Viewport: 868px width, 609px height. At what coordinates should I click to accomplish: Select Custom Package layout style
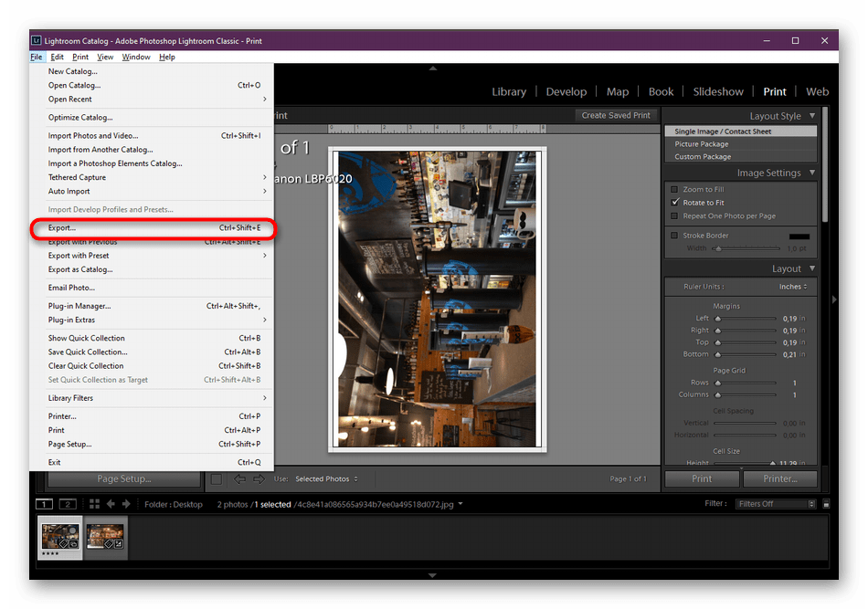click(x=741, y=156)
